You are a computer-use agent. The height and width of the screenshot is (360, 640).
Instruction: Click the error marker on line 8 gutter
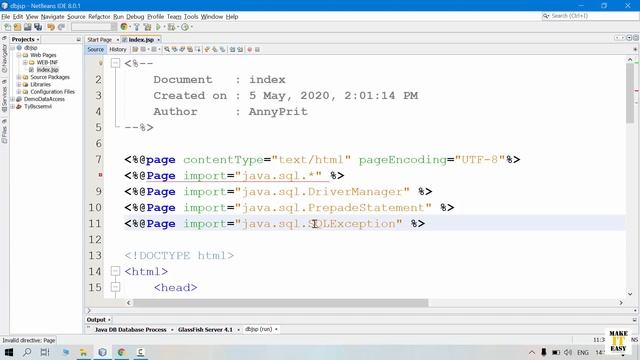(x=100, y=175)
